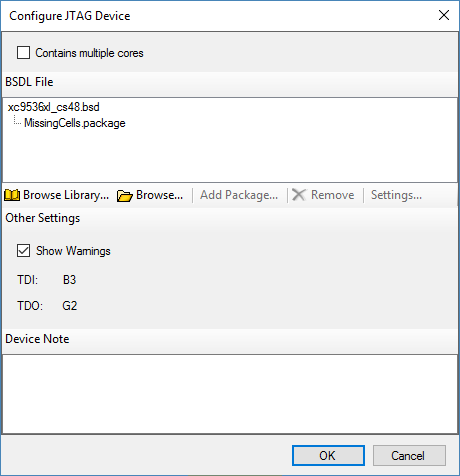Viewport: 460px width, 476px height.
Task: Click the Remove X icon
Action: [x=299, y=195]
